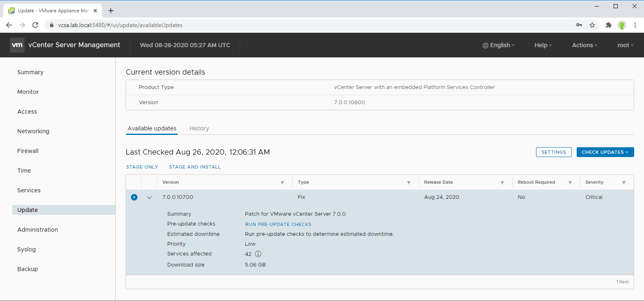Click Run Pre-Update Checks link
Image resolution: width=644 pixels, height=301 pixels.
(x=278, y=224)
